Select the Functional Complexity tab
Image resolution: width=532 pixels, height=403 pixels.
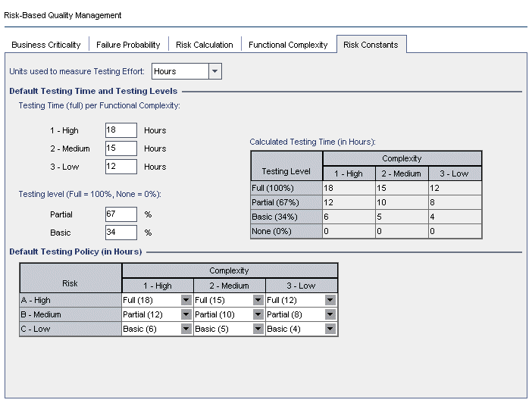[x=288, y=45]
